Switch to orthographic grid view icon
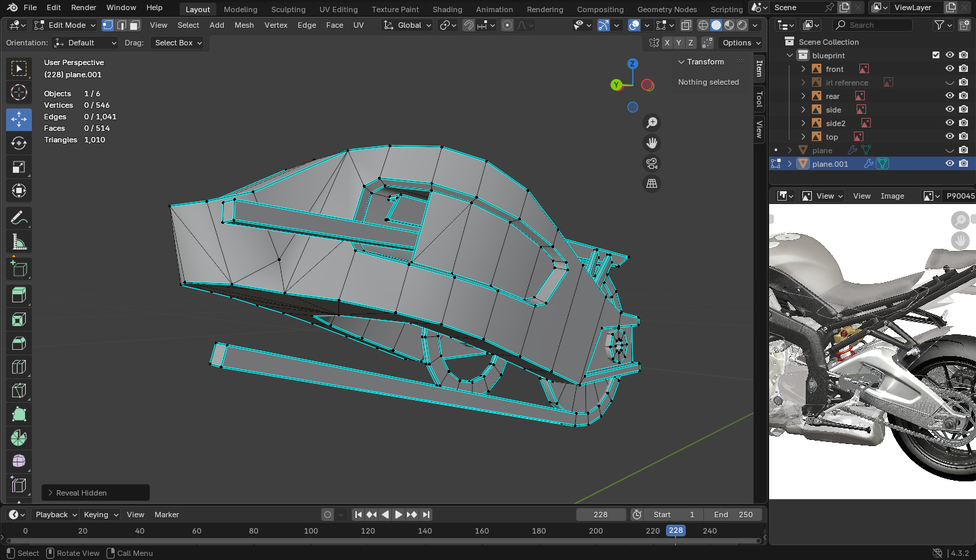Viewport: 976px width, 560px height. coord(651,184)
